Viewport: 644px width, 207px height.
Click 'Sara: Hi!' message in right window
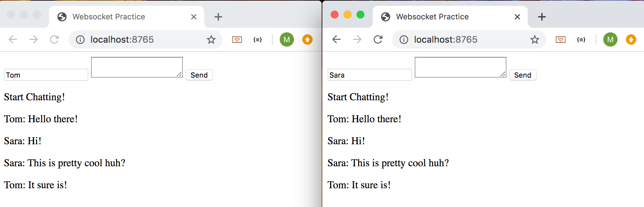[x=346, y=141]
